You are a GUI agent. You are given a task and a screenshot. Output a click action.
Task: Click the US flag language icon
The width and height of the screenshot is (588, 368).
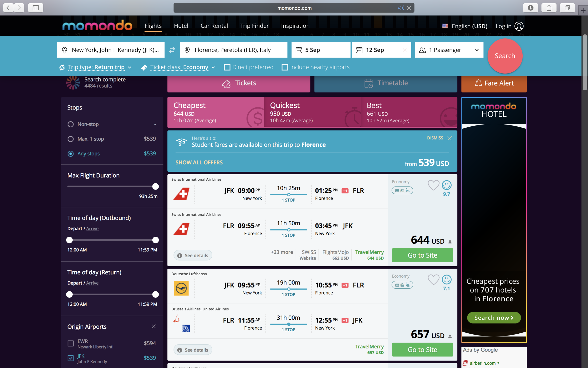pyautogui.click(x=445, y=26)
